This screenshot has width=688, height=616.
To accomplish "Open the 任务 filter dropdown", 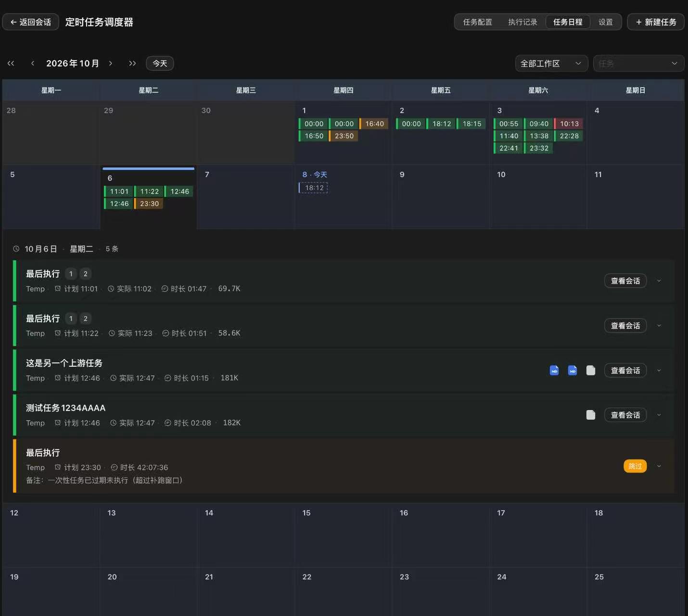I will pos(638,64).
